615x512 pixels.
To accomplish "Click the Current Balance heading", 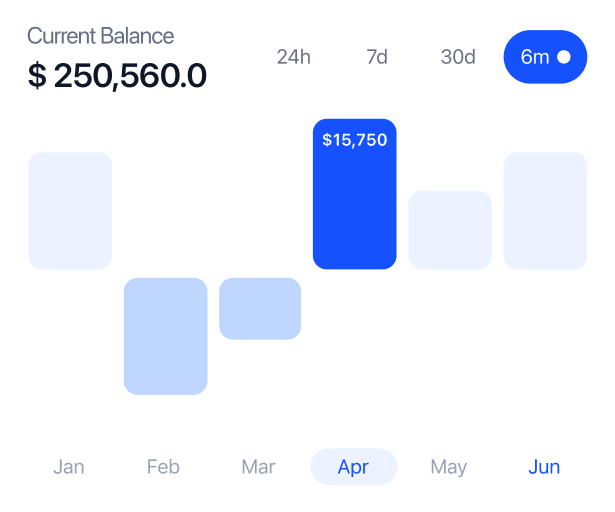I will (x=100, y=36).
